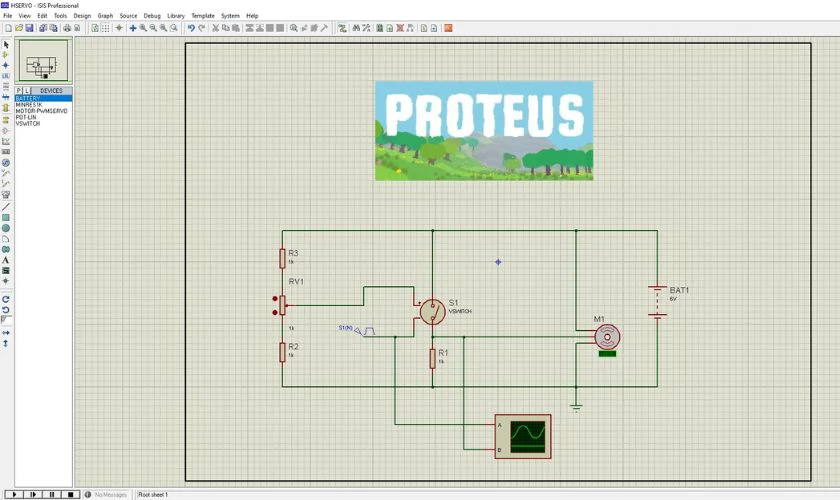Screen dimensions: 840x500
Task: Click the Rotate Clockwise icon
Action: [x=6, y=299]
